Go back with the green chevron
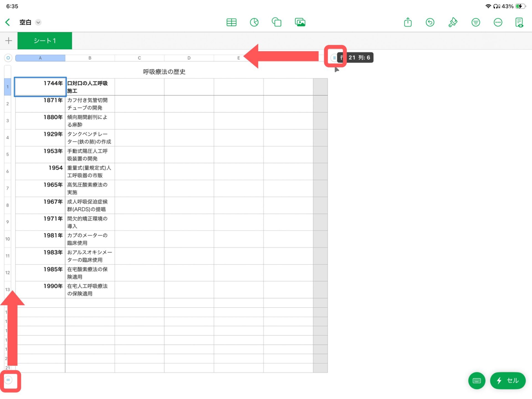Viewport: 532px width, 399px height. tap(8, 22)
